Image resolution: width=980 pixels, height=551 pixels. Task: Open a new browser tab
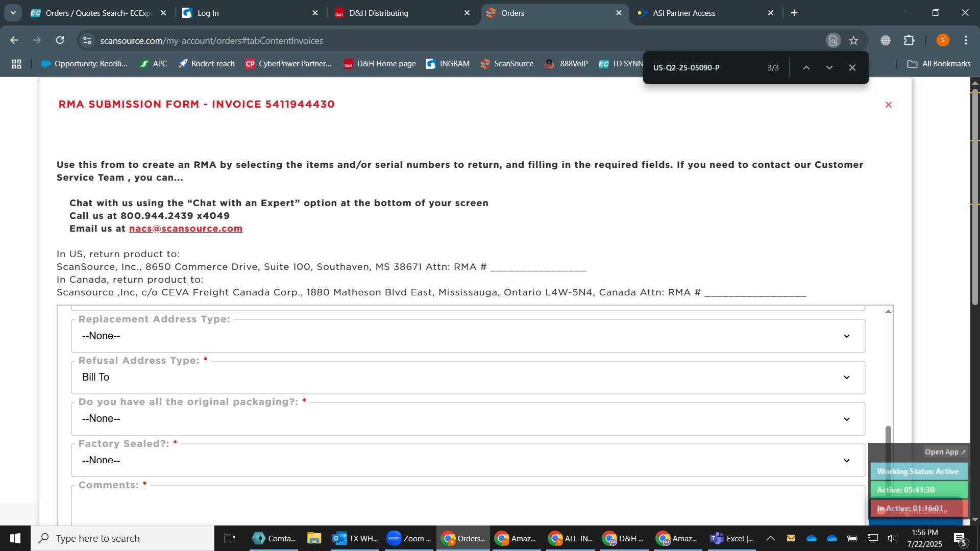[794, 13]
